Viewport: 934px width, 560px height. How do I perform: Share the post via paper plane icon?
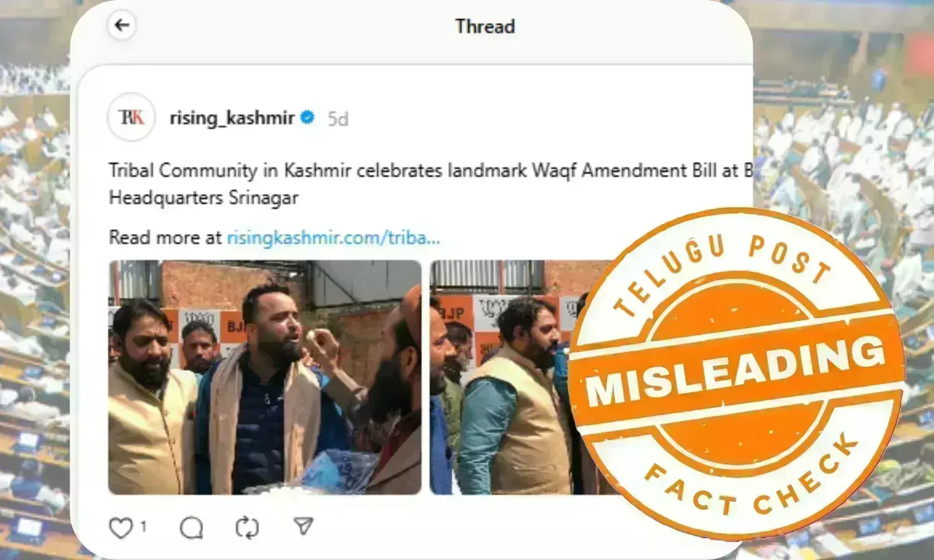click(303, 526)
